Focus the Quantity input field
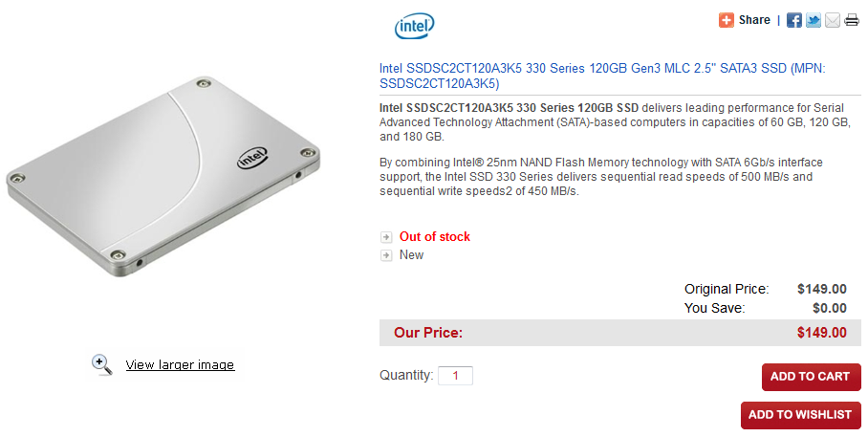The width and height of the screenshot is (868, 437). coord(455,376)
